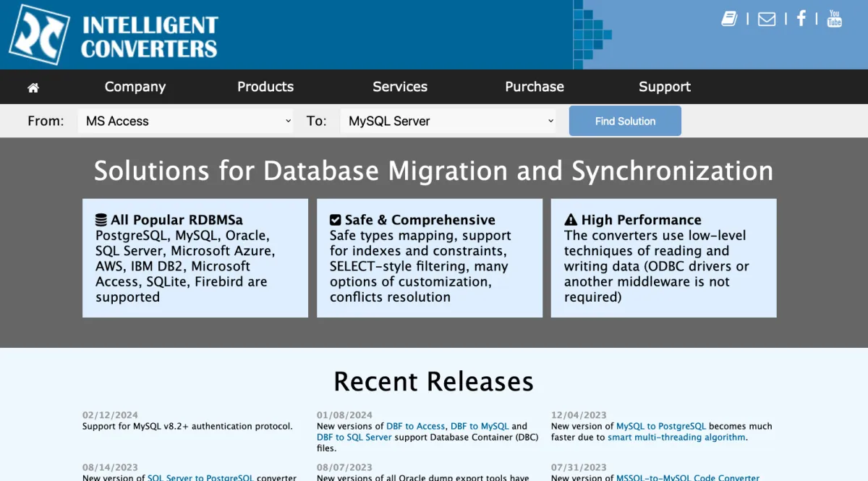Screen dimensions: 868x481
Task: Follow the smart multi-threading algorithm link
Action: (x=676, y=438)
